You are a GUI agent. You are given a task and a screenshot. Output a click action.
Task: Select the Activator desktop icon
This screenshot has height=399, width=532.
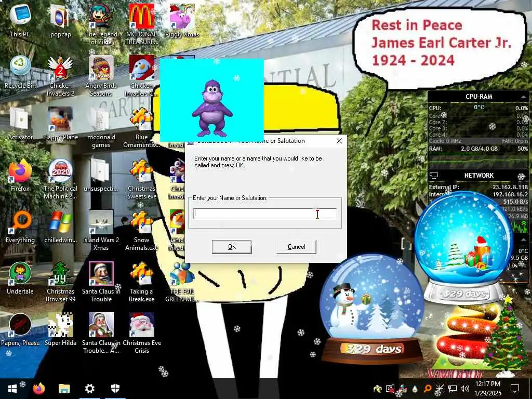20,124
